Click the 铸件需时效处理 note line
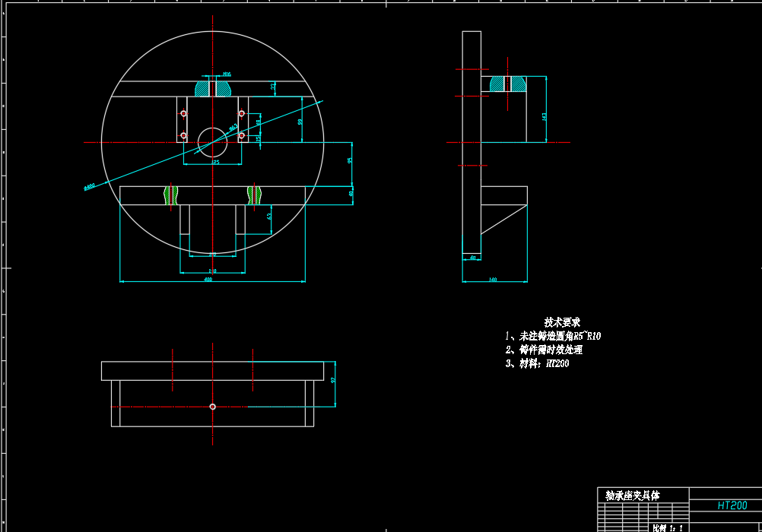The image size is (762, 532). [x=544, y=350]
